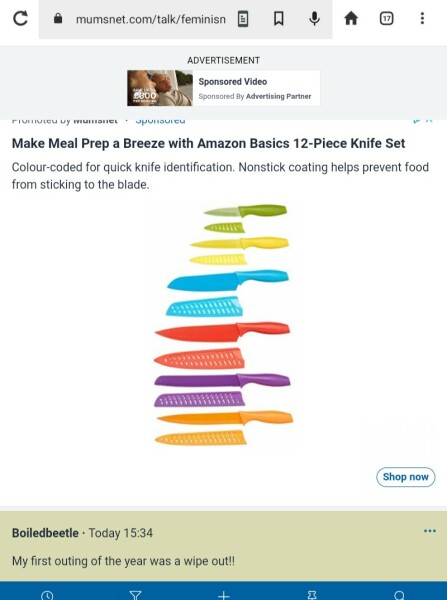
Task: Reload the page with the refresh icon
Action: click(20, 18)
